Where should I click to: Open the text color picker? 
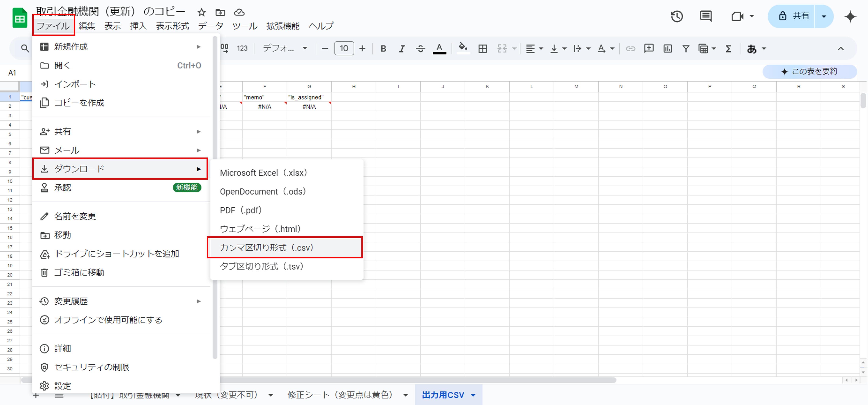click(439, 49)
